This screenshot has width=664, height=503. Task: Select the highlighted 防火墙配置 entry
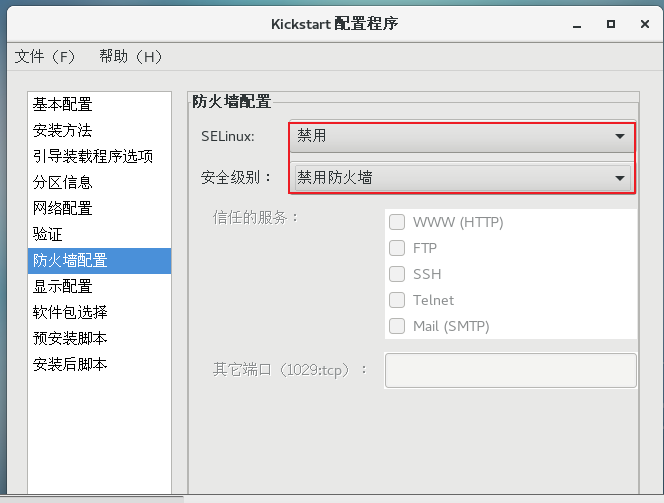(x=100, y=260)
